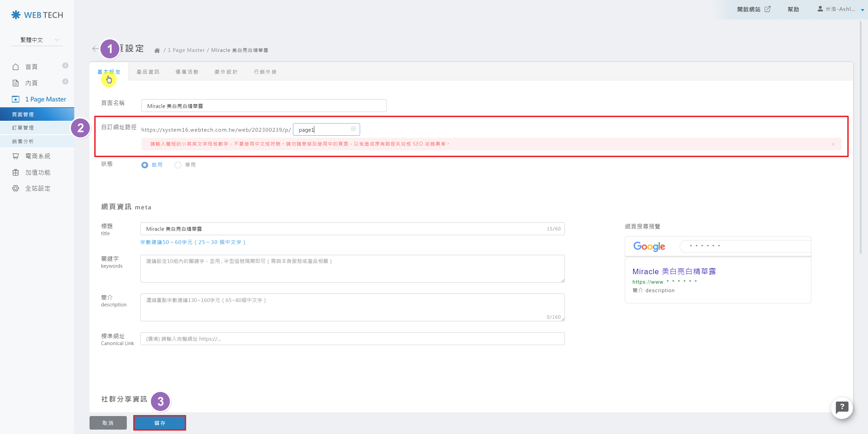Clear the custom URL path field
The image size is (868, 434).
tap(353, 129)
